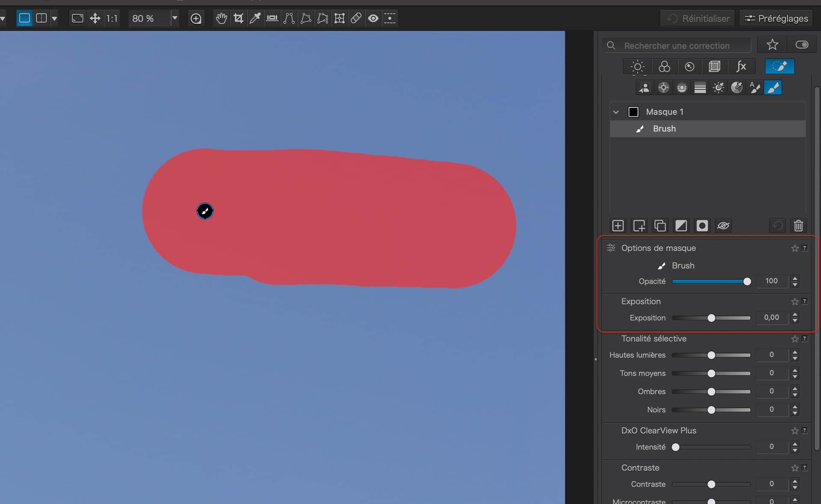Screen dimensions: 821x504
Task: Select the graduated filter mask tool
Action: (700, 88)
